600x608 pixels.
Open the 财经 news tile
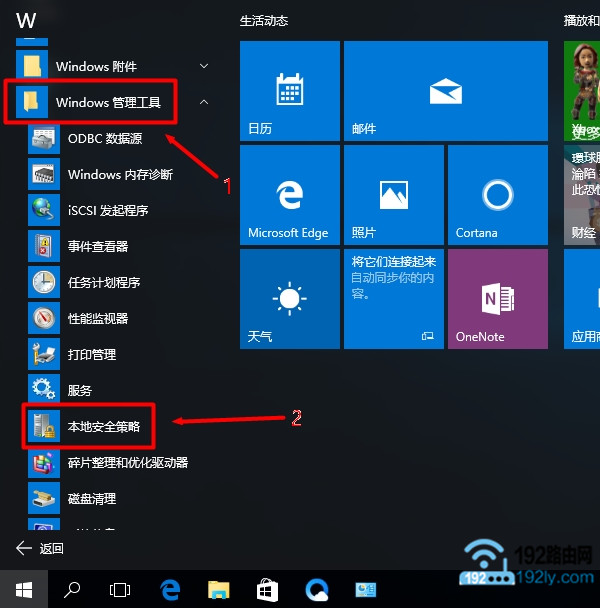point(582,195)
